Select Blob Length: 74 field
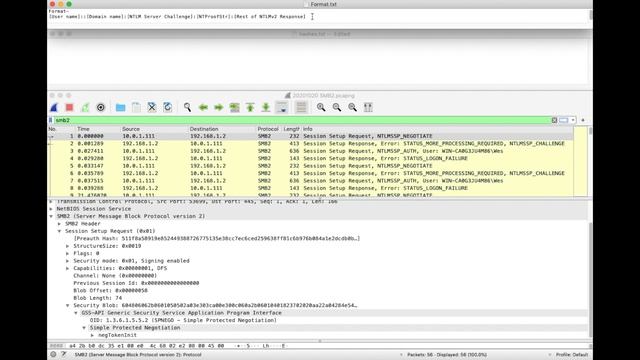 click(98, 298)
